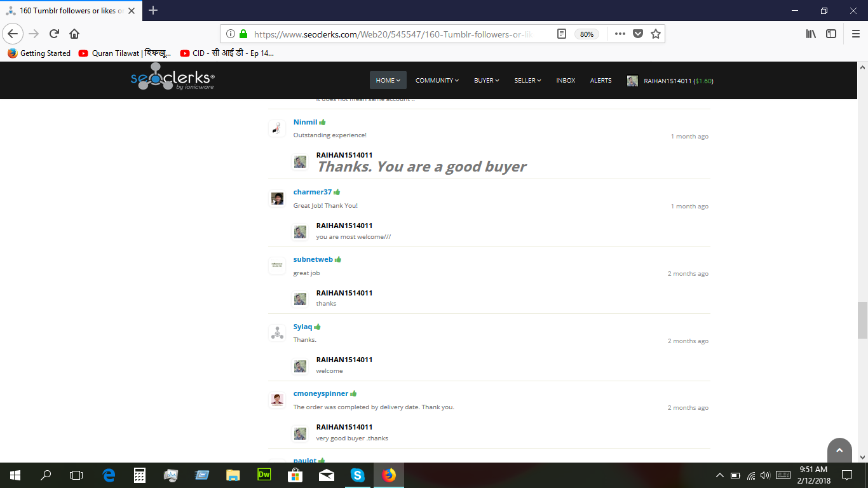Bookmark this page with the star icon
Viewport: 868px width, 488px height.
click(x=656, y=34)
